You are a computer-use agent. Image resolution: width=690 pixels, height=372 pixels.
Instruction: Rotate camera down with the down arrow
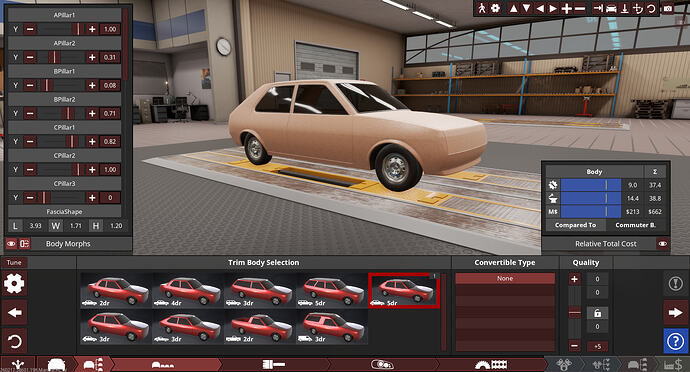pyautogui.click(x=526, y=8)
